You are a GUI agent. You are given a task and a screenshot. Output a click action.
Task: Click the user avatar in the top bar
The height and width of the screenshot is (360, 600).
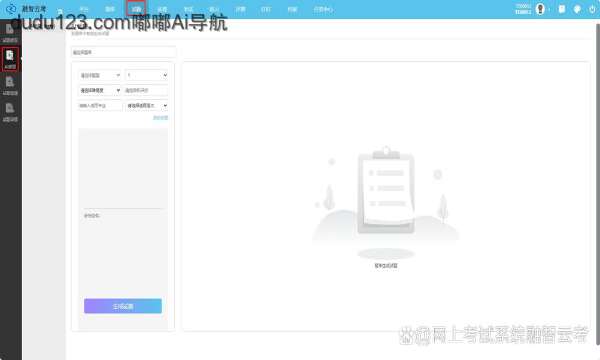(540, 9)
